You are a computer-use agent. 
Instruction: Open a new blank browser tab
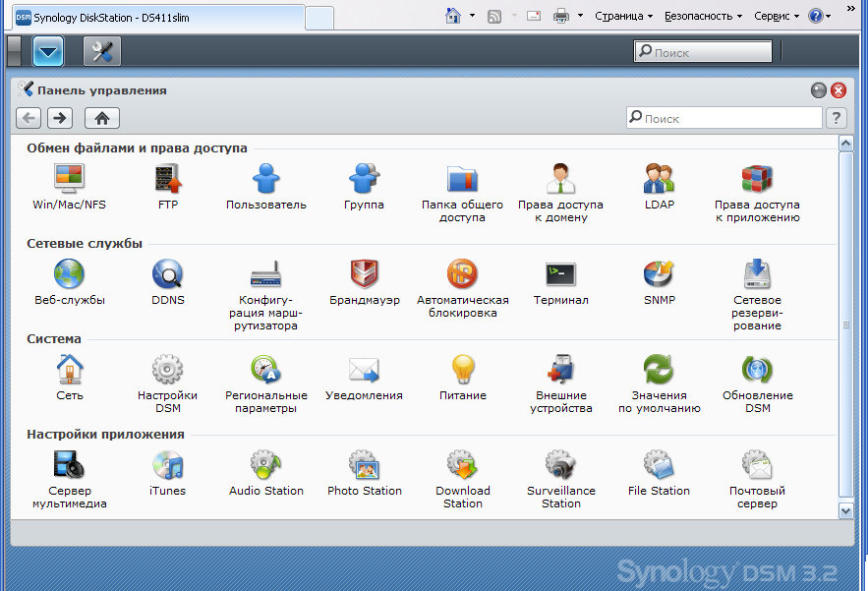(319, 19)
